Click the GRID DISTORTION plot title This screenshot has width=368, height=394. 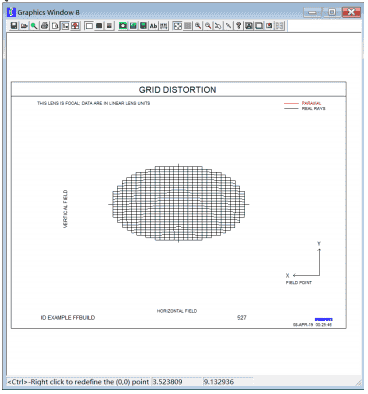click(177, 90)
